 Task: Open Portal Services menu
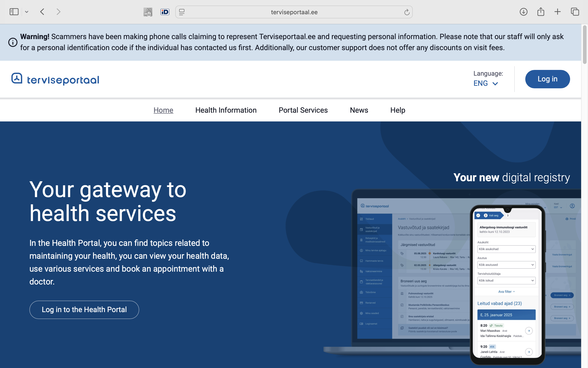coord(303,110)
